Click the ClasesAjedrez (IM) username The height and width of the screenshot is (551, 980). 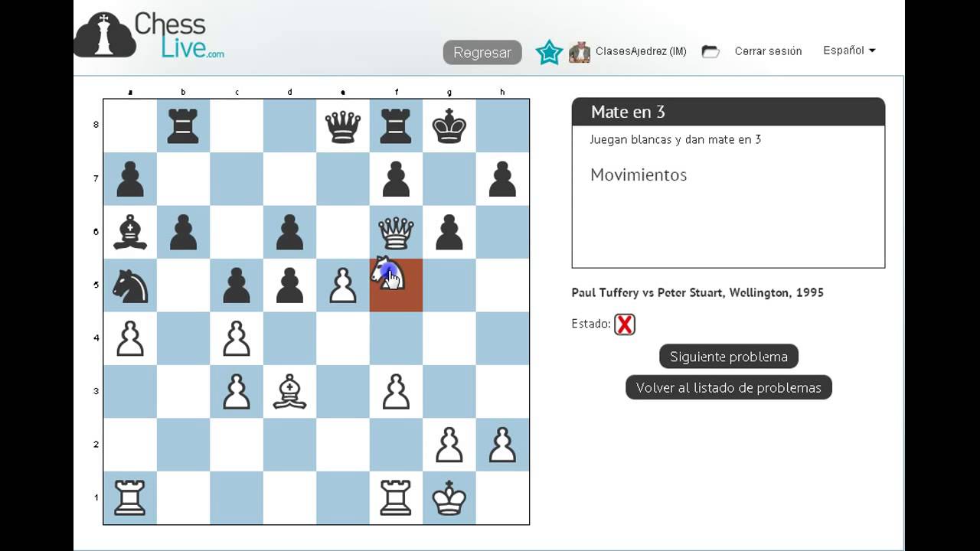[641, 51]
